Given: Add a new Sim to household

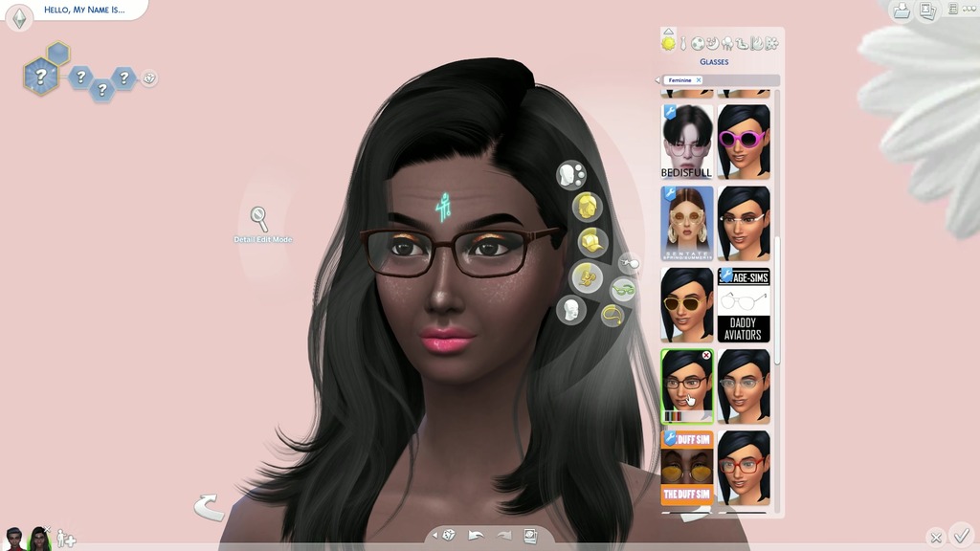Looking at the screenshot, I should (x=66, y=539).
